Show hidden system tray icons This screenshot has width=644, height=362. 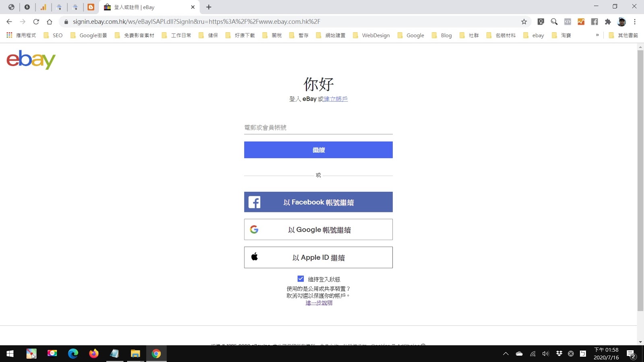click(506, 354)
